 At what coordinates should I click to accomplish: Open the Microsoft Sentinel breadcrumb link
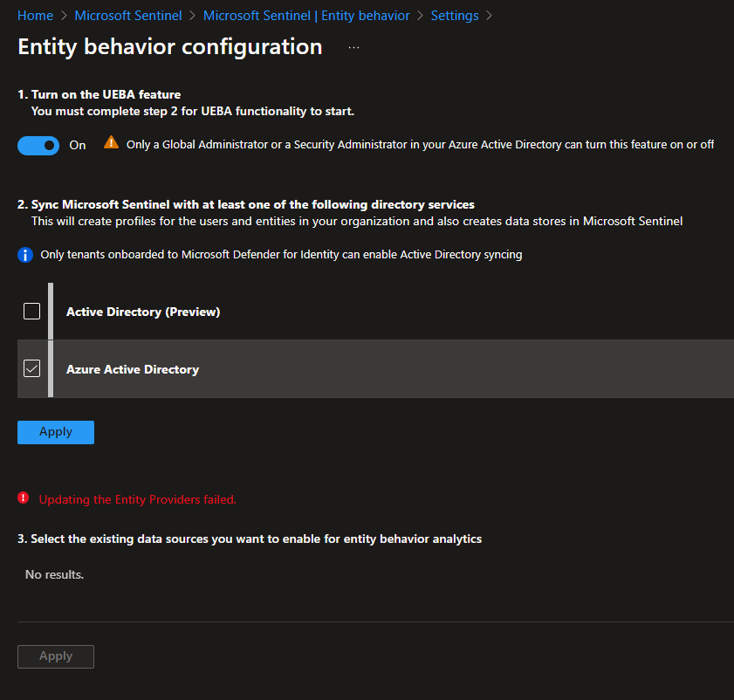127,16
